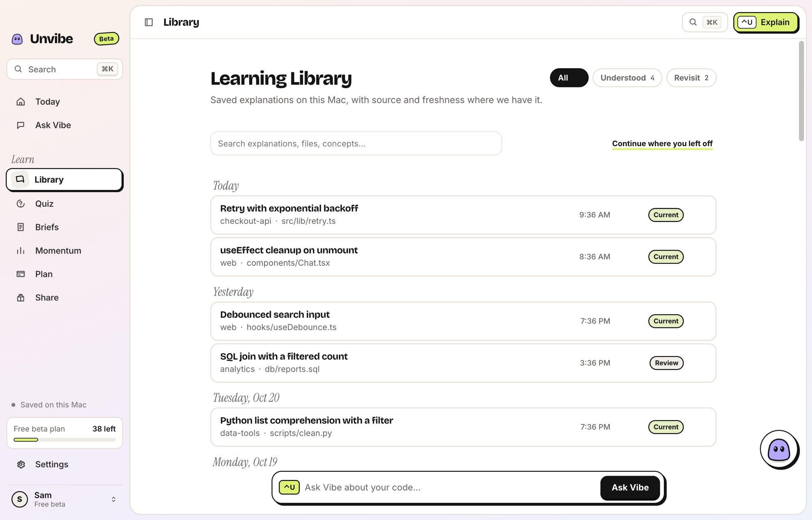Click the Unvibe ghost logo icon
The image size is (812, 520).
[17, 39]
